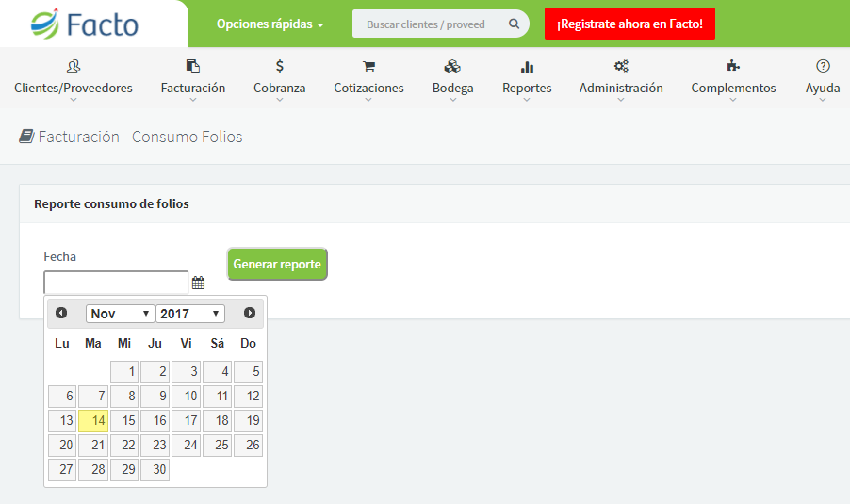Expand chevron under Cotizaciones
The height and width of the screenshot is (504, 850).
[368, 100]
